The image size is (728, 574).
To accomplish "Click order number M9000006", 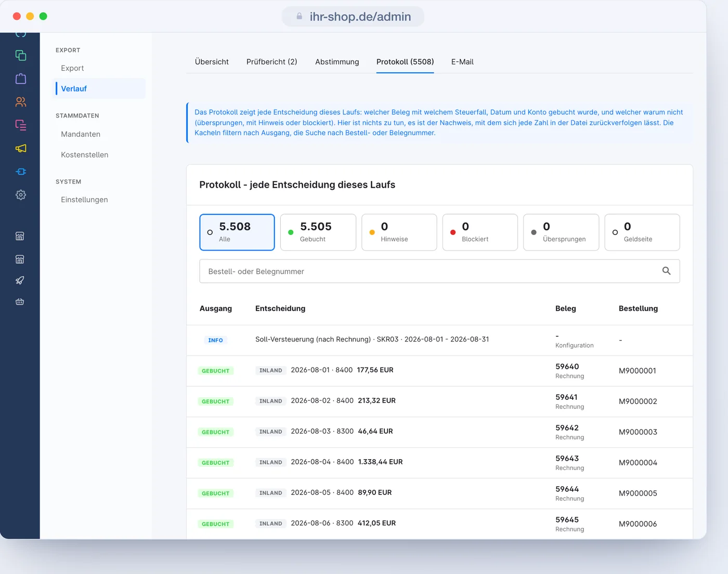I will [638, 524].
